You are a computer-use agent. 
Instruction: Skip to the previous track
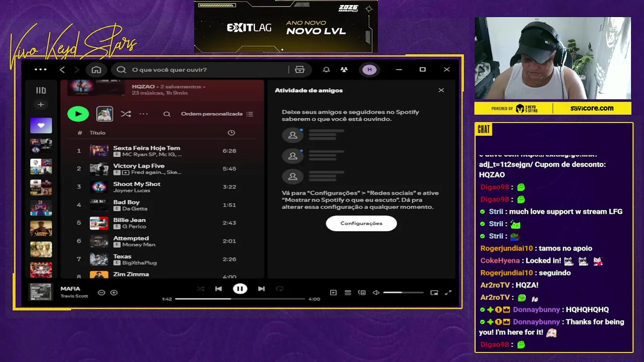tap(218, 289)
